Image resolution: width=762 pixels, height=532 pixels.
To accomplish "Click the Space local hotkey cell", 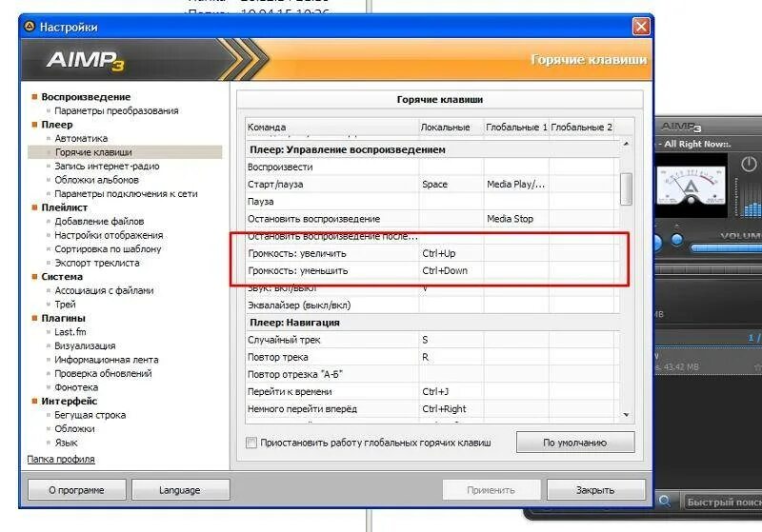I will tap(451, 185).
